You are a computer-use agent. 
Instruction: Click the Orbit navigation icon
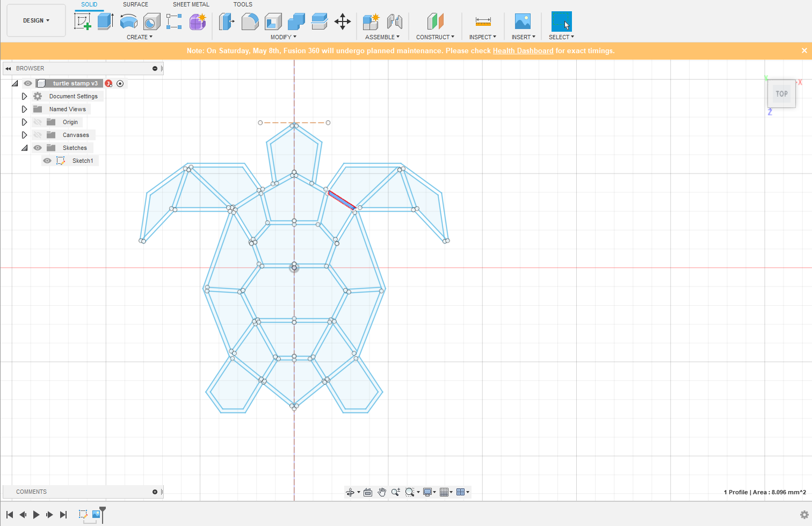tap(350, 492)
